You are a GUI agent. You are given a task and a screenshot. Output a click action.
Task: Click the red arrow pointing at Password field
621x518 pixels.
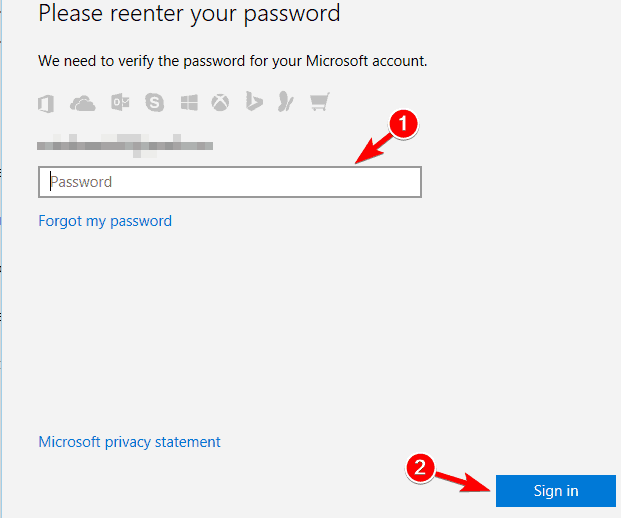pos(372,150)
